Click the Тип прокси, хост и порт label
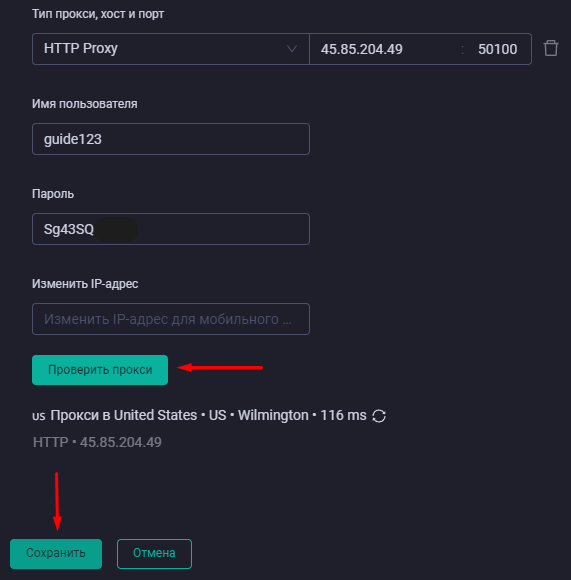This screenshot has height=580, width=571. pos(98,14)
